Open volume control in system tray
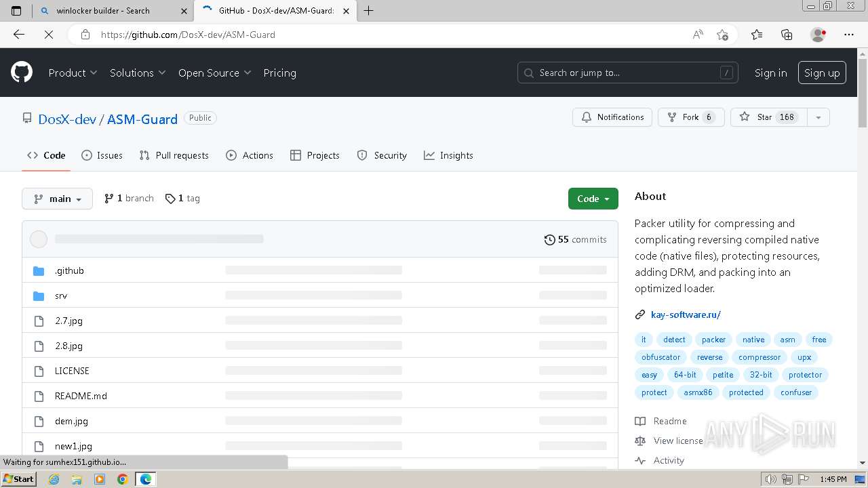Viewport: 868px width, 488px height. point(771,479)
